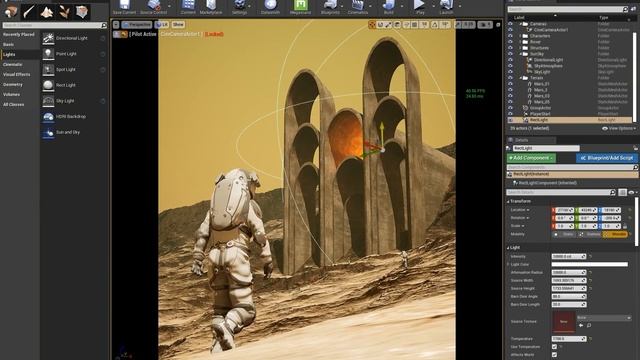Toggle visibility of PlayerStart

[511, 114]
